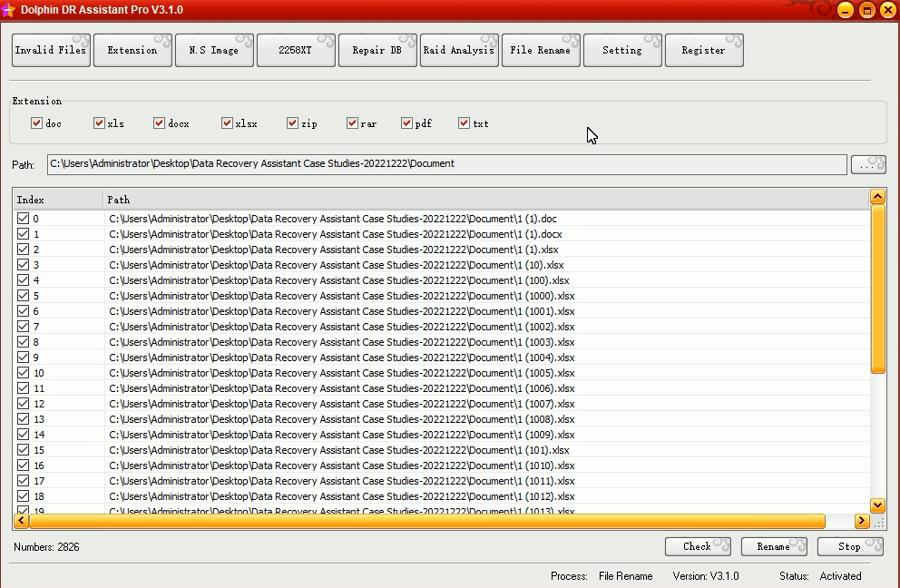The image size is (900, 588).
Task: Select the 1 (100).xlsx file path
Action: (339, 280)
